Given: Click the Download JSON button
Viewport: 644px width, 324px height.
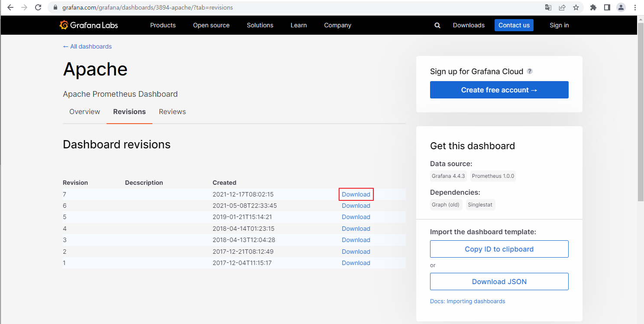Looking at the screenshot, I should pyautogui.click(x=499, y=281).
